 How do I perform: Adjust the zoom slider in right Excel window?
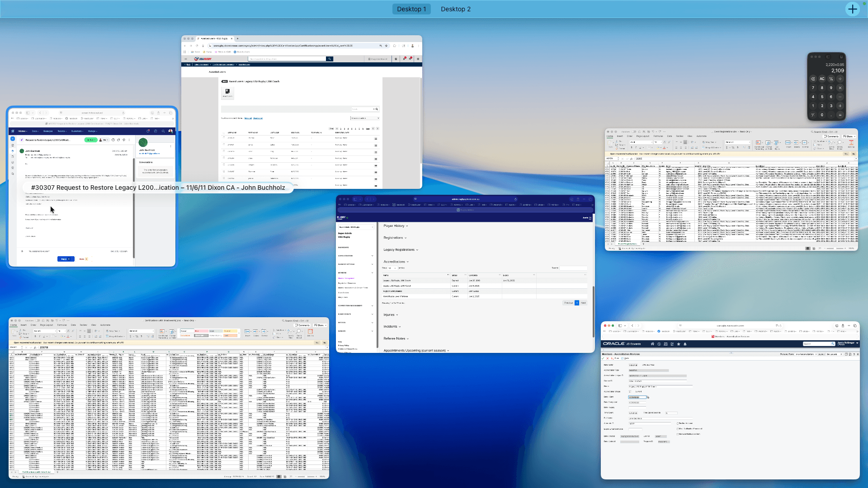pyautogui.click(x=835, y=248)
